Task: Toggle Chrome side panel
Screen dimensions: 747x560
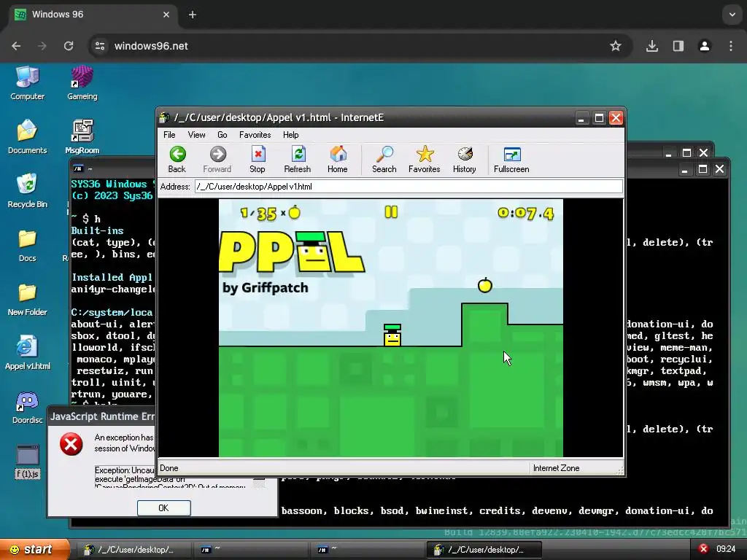Action: point(678,46)
